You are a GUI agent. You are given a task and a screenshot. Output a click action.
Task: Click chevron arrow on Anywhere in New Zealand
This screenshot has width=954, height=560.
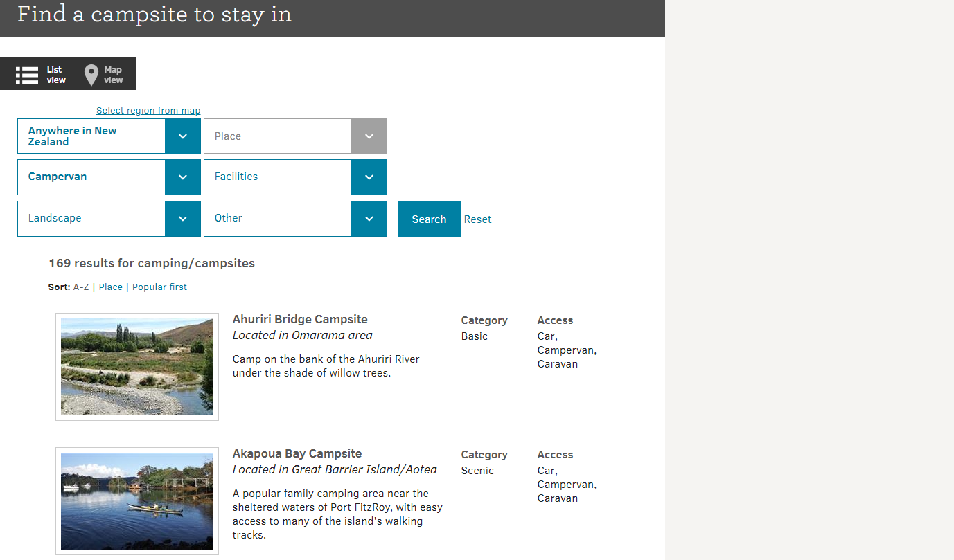183,136
